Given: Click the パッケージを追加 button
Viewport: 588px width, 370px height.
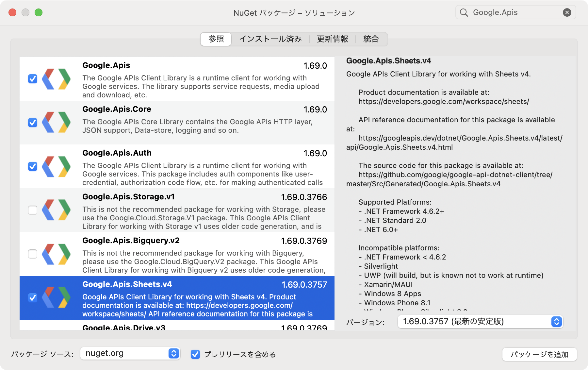Looking at the screenshot, I should pos(540,354).
